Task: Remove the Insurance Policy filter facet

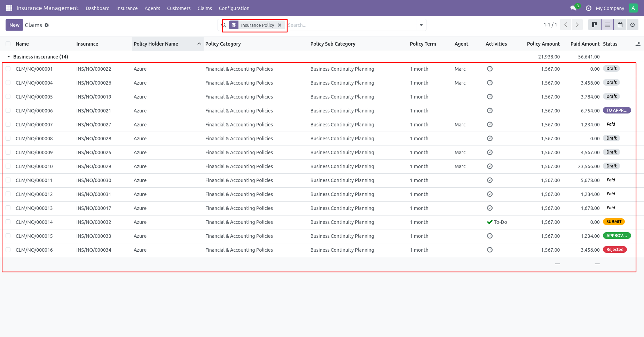Action: pos(280,25)
